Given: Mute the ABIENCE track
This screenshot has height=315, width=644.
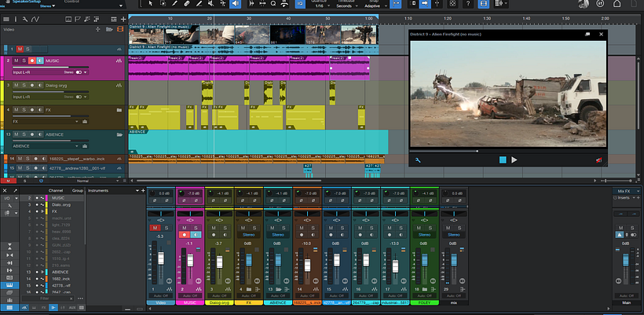Looking at the screenshot, I should [16, 134].
